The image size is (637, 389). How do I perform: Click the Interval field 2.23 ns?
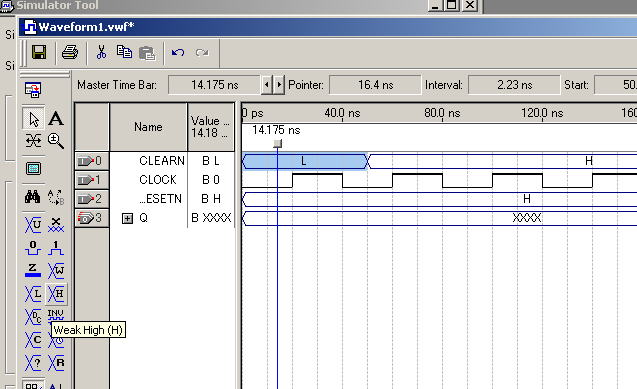pyautogui.click(x=514, y=85)
